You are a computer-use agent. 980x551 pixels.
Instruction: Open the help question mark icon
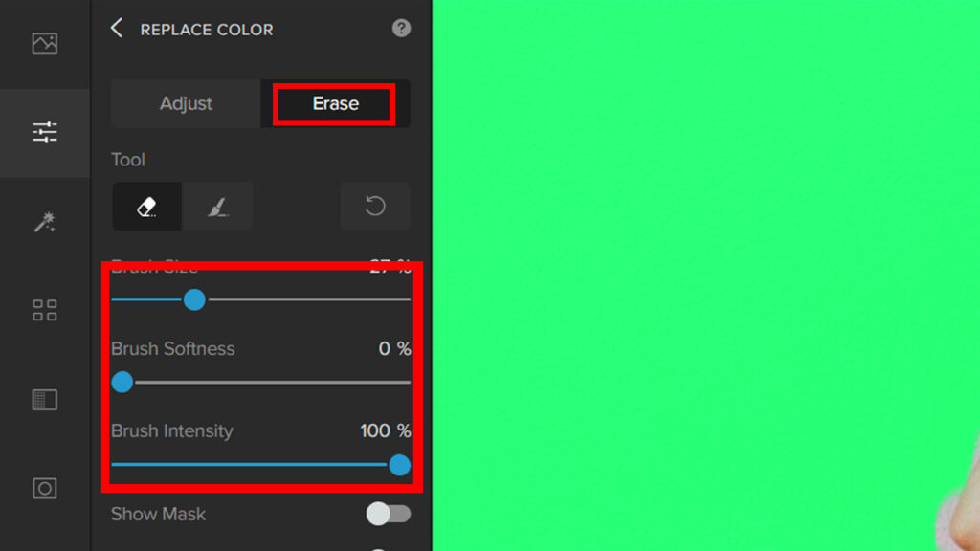point(401,28)
